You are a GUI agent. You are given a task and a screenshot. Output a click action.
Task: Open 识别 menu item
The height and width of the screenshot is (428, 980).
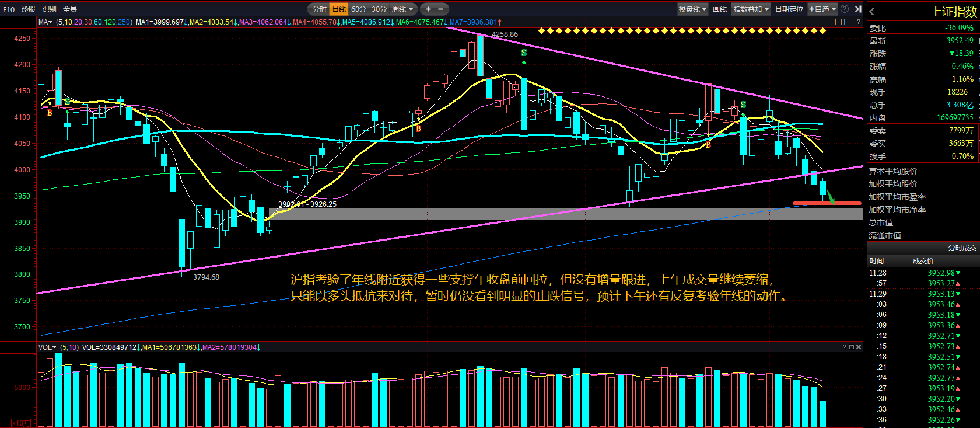[x=50, y=9]
